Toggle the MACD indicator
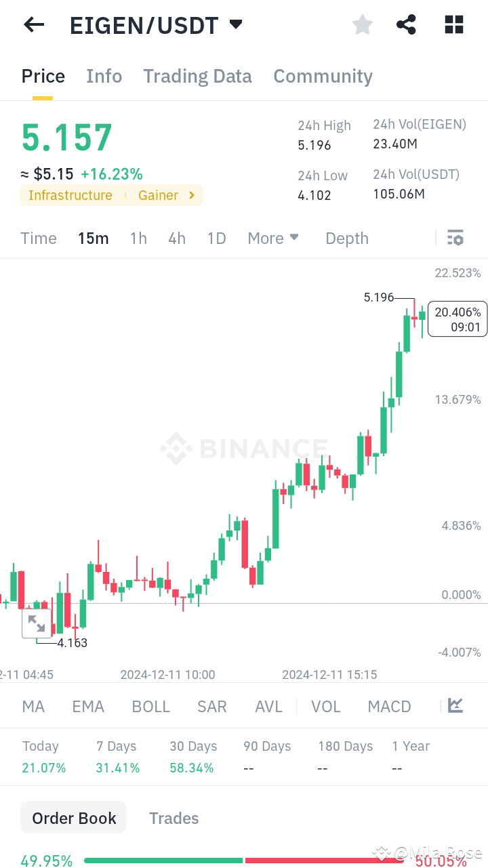The image size is (488, 868). click(x=389, y=706)
